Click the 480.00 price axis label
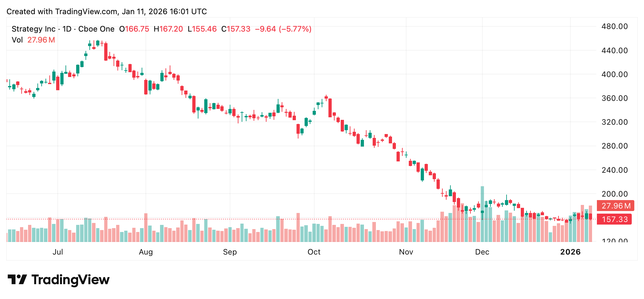The width and height of the screenshot is (644, 299). (614, 26)
